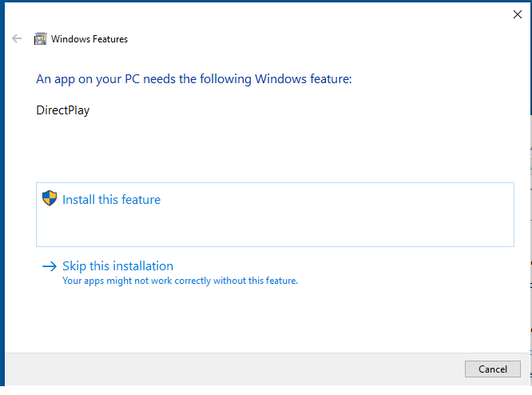Click the 'An app on your PC needs' heading
Screen dimensions: 532x395
(x=194, y=79)
